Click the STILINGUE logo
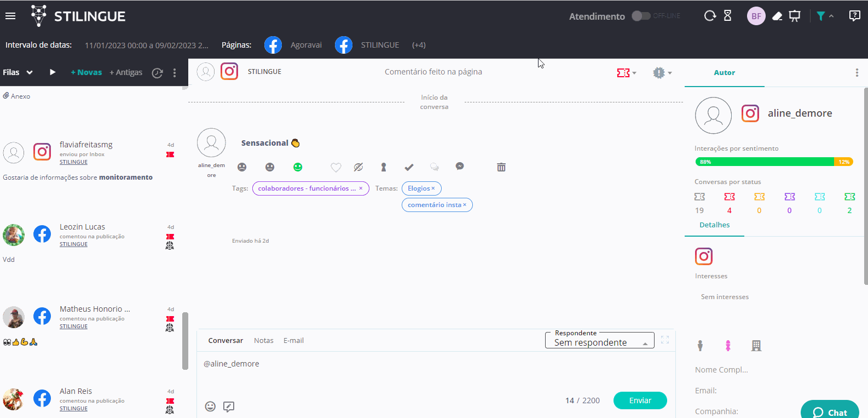This screenshot has height=418, width=868. [x=78, y=16]
